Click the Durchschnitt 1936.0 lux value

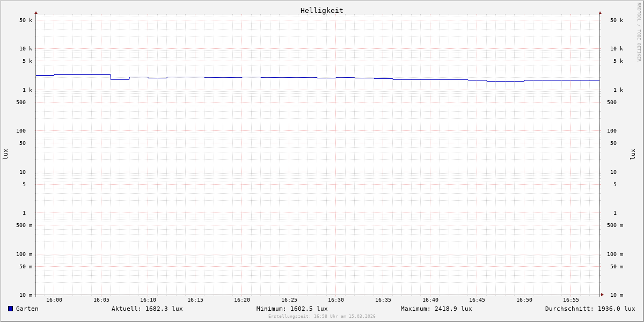pos(590,309)
